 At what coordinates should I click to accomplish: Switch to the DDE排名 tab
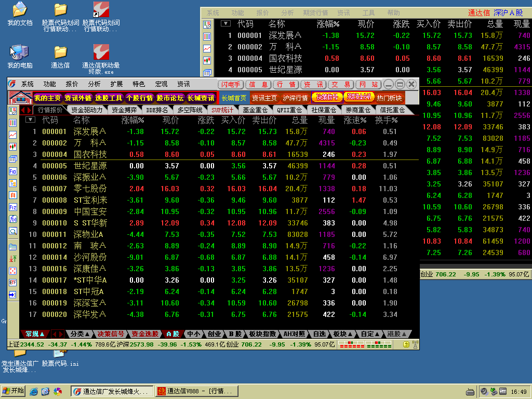click(157, 110)
